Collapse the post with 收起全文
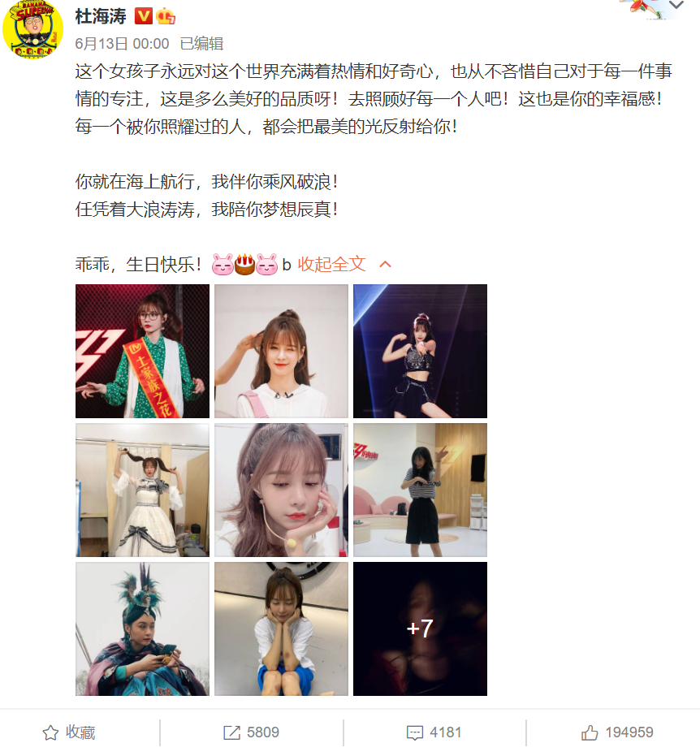This screenshot has width=700, height=756. [x=331, y=264]
